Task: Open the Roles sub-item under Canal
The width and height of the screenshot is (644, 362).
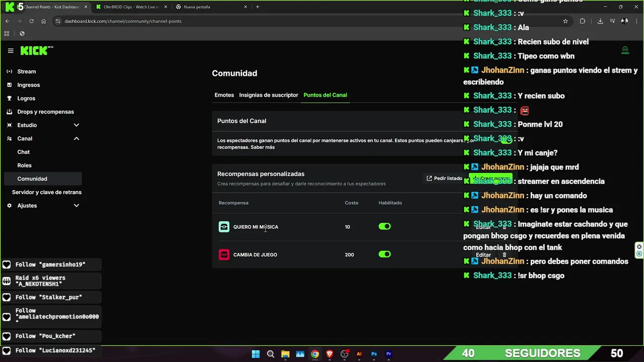Action: pos(24,165)
